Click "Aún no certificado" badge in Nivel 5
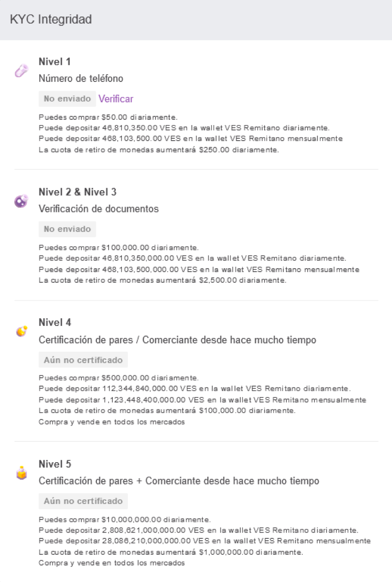Screen dimensions: 392x582 tap(83, 501)
